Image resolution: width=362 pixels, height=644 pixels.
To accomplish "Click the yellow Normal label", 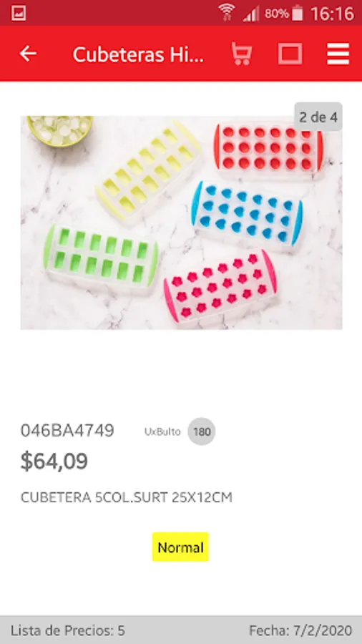I will (180, 547).
